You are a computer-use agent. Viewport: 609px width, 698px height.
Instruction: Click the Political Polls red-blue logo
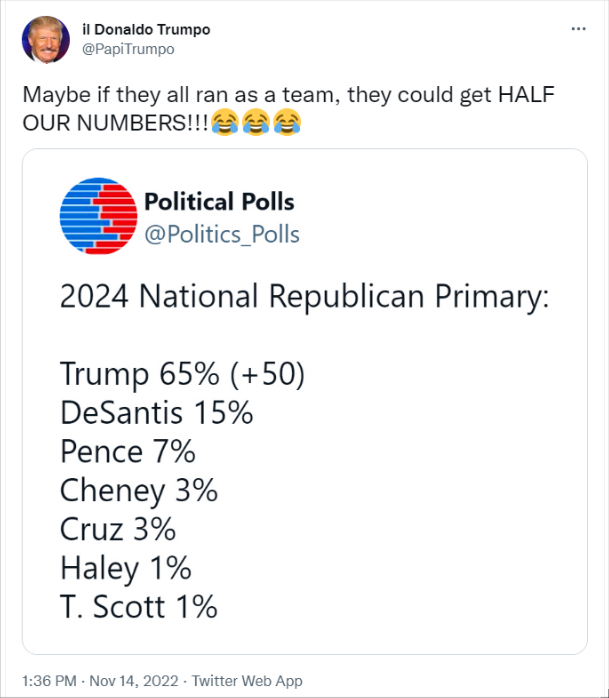[x=97, y=217]
